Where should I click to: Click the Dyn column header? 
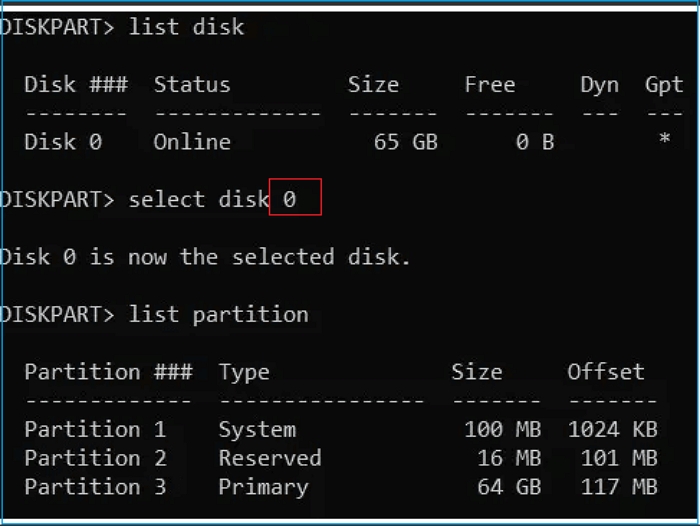point(599,85)
